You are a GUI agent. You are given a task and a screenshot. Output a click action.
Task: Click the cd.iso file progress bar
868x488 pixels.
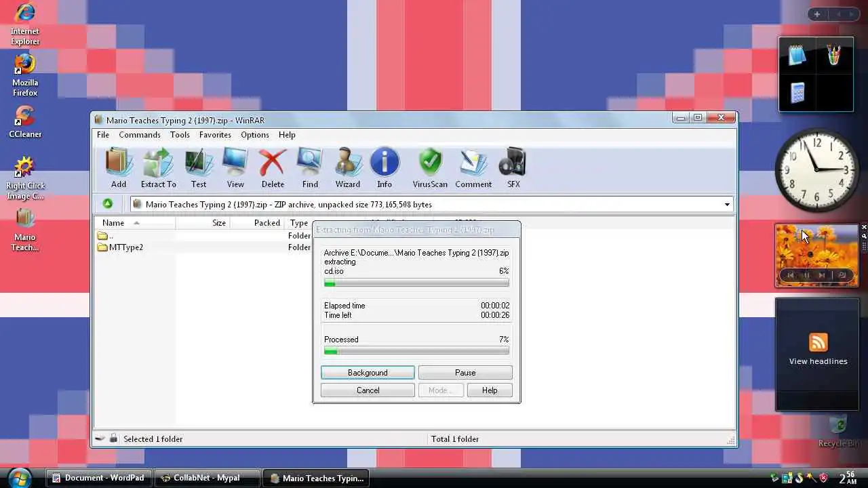(416, 283)
